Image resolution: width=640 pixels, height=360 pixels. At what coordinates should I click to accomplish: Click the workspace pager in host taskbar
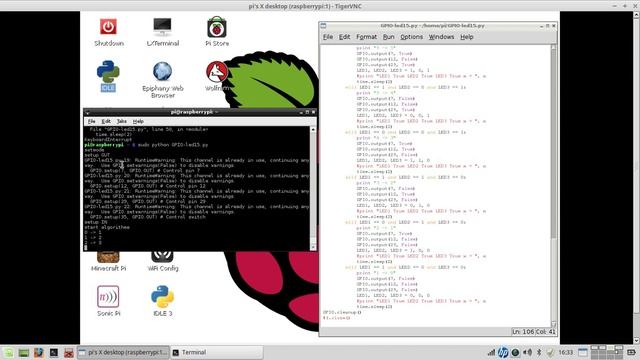pyautogui.click(x=607, y=352)
